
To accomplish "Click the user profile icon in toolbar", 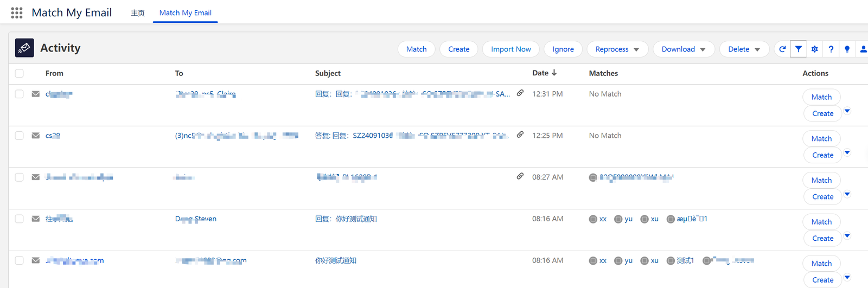I will (863, 49).
